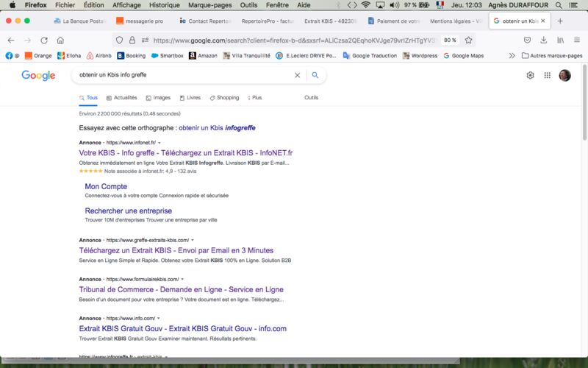Click the tracking protection shield icon
This screenshot has width=588, height=368.
point(119,40)
